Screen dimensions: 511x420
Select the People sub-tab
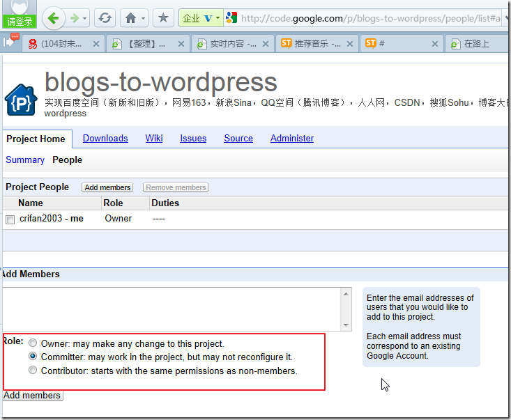click(67, 160)
